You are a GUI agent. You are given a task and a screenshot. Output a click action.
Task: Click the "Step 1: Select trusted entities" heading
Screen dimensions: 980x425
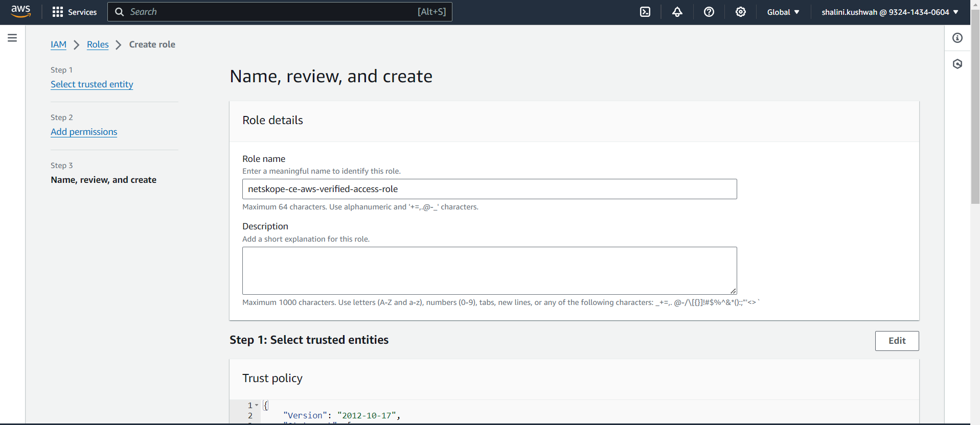[x=309, y=340]
